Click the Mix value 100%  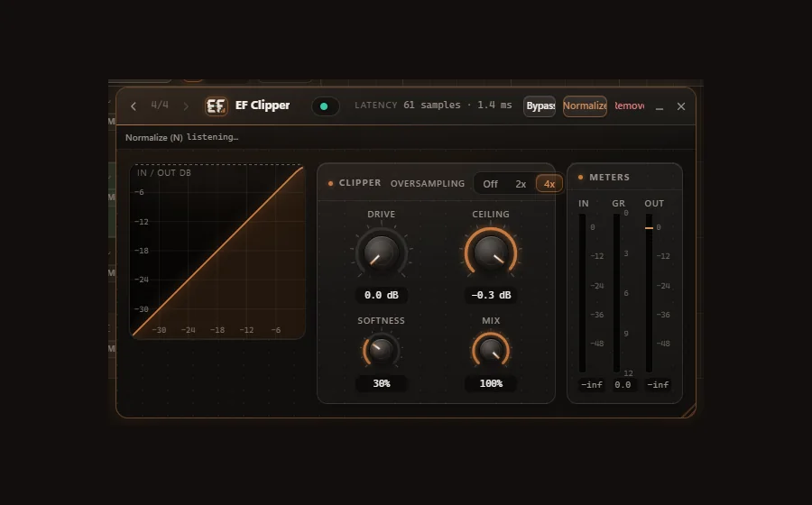pos(491,383)
